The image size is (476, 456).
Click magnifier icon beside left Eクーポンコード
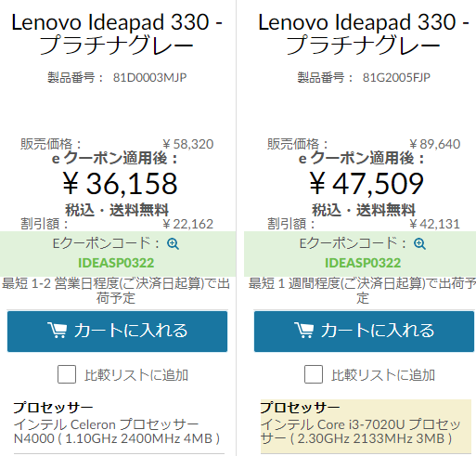(x=173, y=243)
